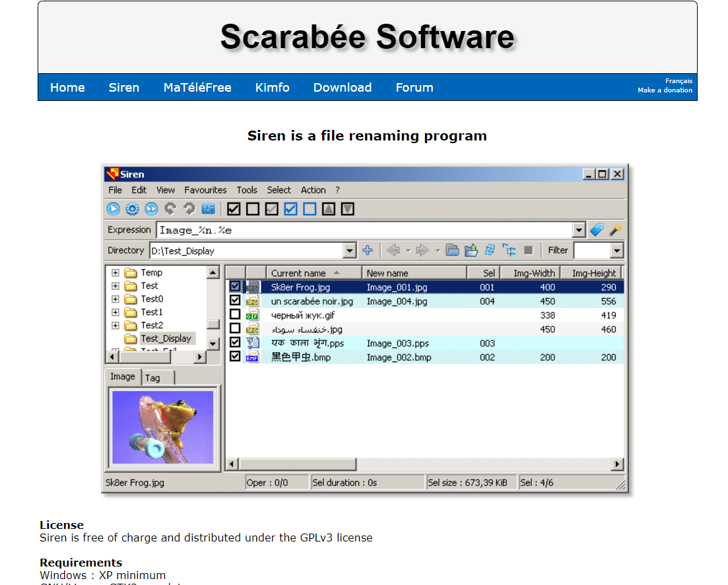Screen dimensions: 728x585
Task: Uncheck the Sk8er Frog.jpg checkbox
Action: (x=235, y=287)
